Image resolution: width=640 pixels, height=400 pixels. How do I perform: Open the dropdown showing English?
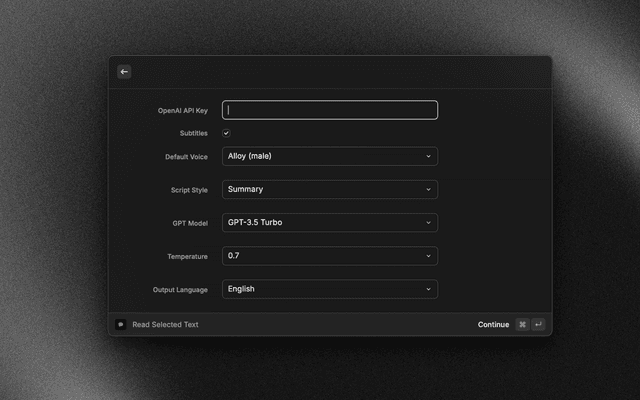coord(329,289)
